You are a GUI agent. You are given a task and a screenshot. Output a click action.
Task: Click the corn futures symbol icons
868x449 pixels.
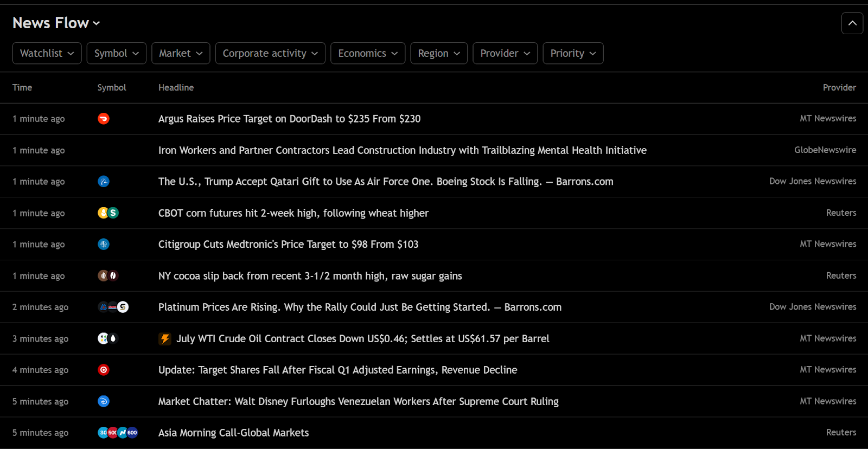click(108, 213)
